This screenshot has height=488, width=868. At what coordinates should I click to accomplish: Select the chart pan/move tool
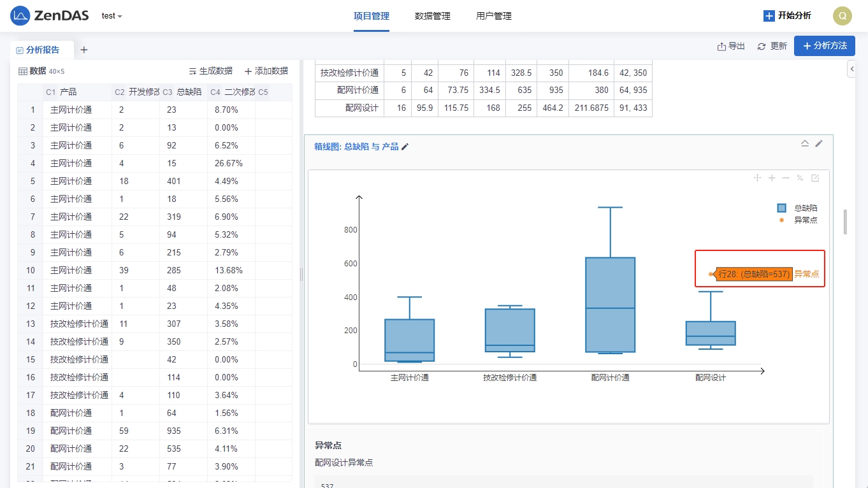click(757, 178)
